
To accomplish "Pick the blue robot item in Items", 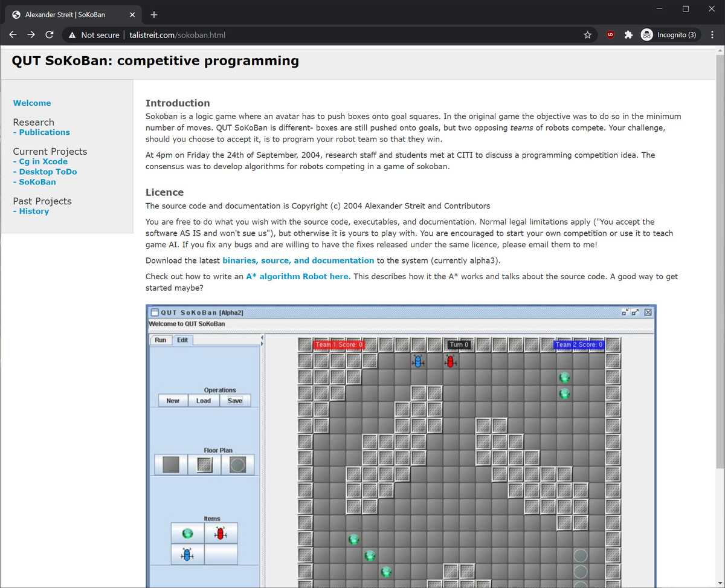I will pyautogui.click(x=188, y=554).
